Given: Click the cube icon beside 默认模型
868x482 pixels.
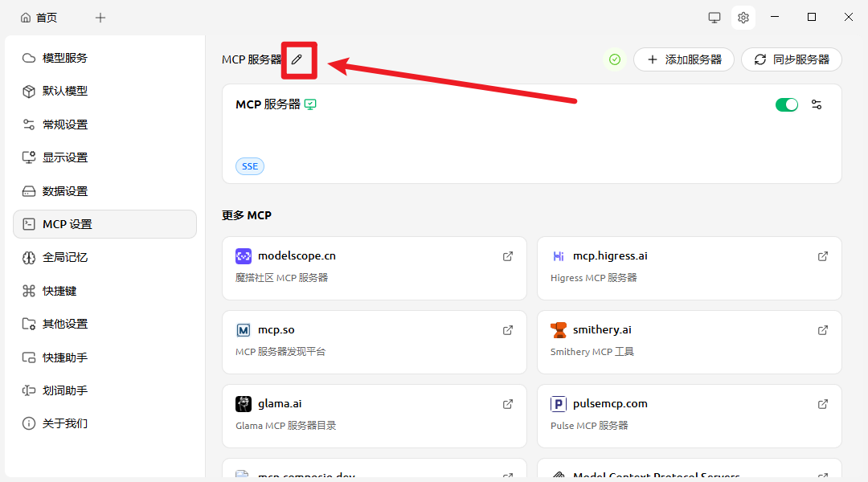Looking at the screenshot, I should tap(29, 92).
